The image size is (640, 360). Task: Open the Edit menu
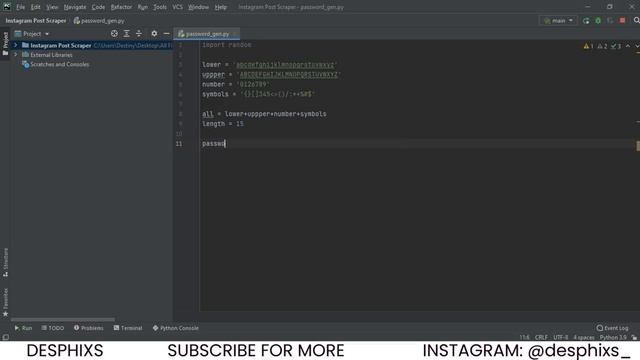(36, 7)
